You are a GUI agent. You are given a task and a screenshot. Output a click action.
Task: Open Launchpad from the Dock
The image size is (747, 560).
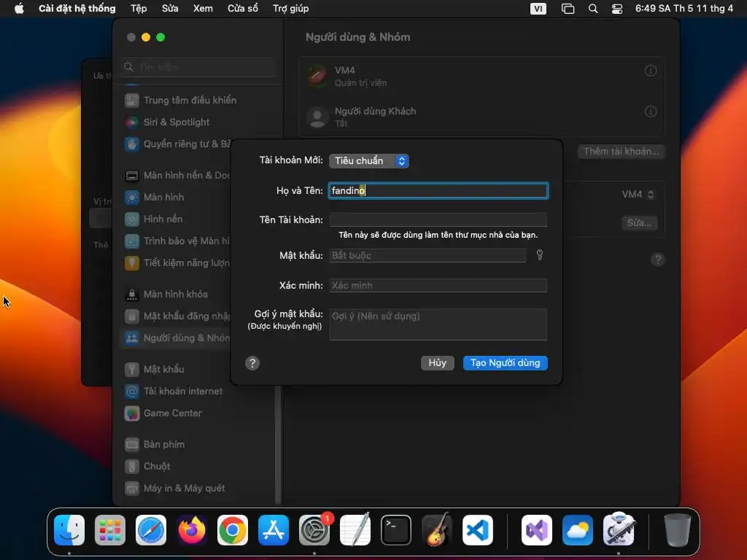click(x=110, y=530)
